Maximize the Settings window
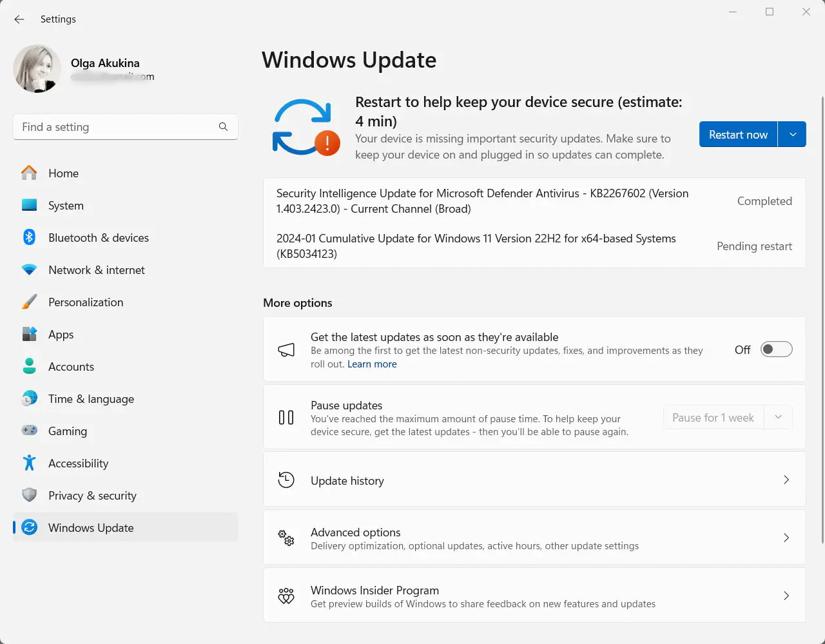825x644 pixels. click(770, 12)
